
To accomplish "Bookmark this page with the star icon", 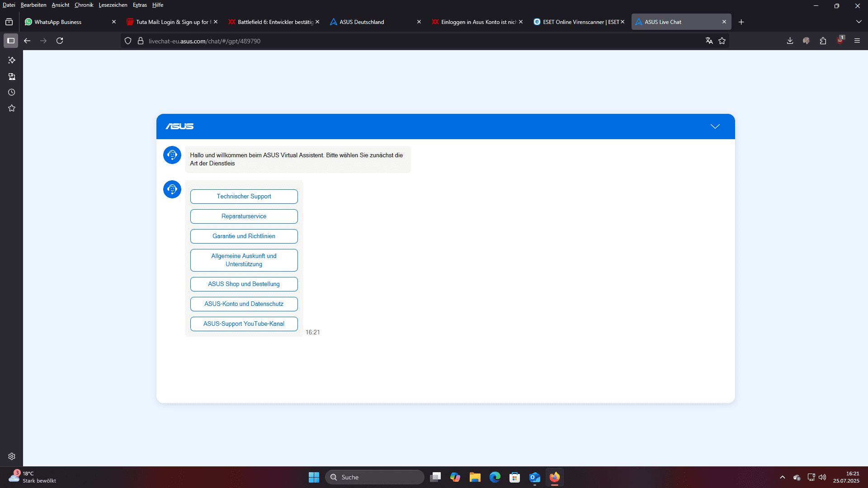I will point(722,41).
